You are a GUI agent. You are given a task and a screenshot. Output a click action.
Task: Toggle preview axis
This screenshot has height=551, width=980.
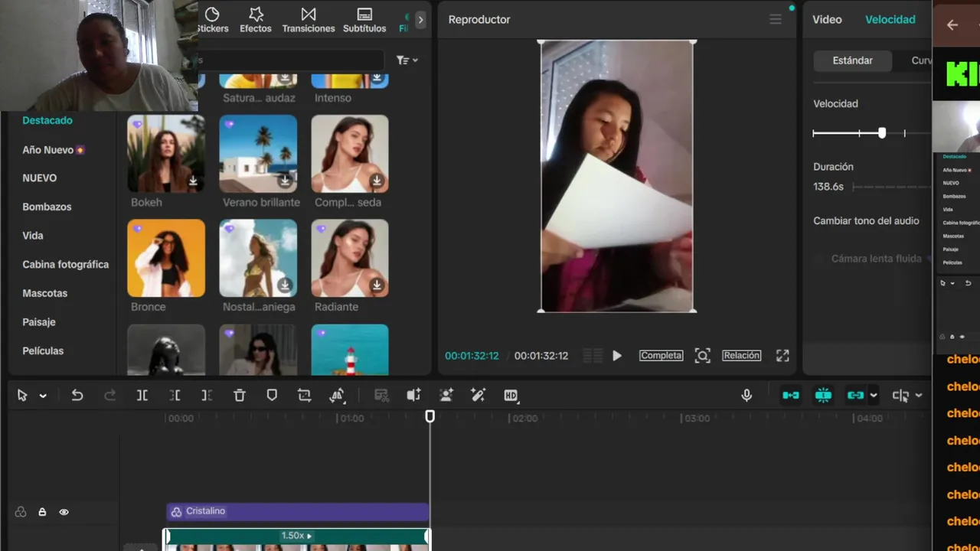900,396
